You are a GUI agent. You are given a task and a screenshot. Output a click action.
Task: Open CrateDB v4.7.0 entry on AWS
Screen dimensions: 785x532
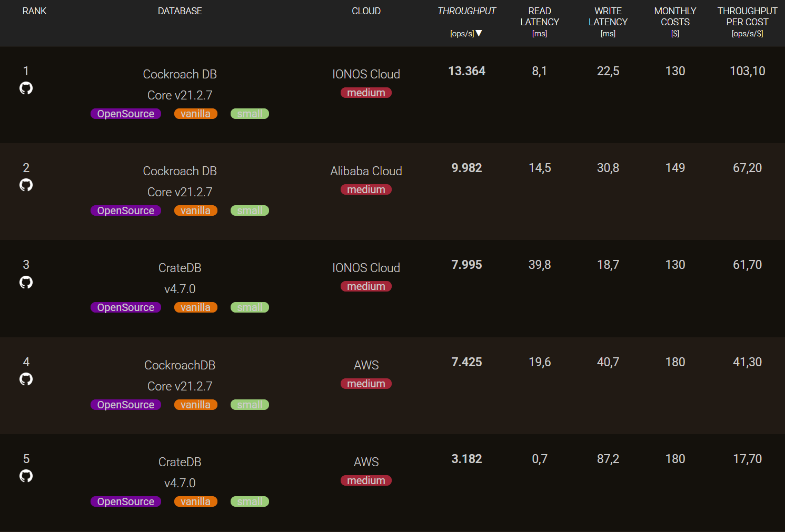coord(180,462)
